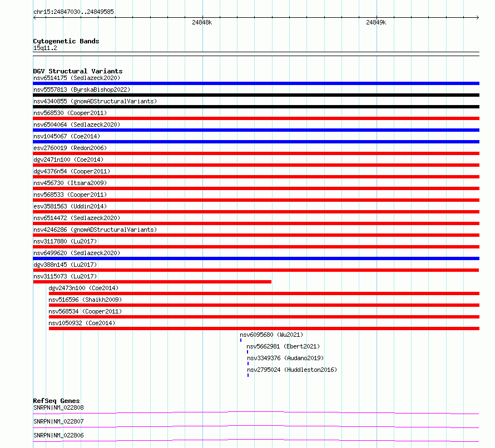
Task: Open SNRPN|NM_022808 gene label
Action: click(58, 407)
